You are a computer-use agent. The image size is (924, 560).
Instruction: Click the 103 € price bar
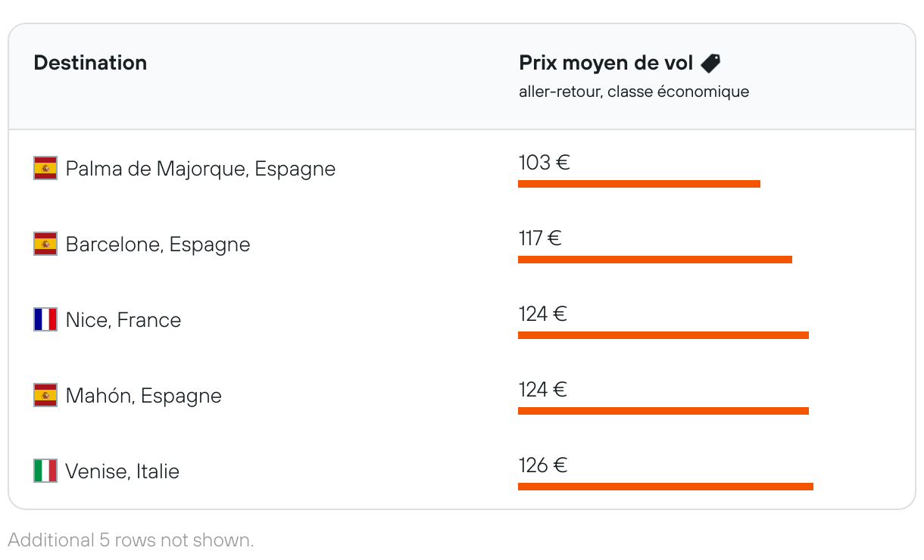click(x=638, y=184)
